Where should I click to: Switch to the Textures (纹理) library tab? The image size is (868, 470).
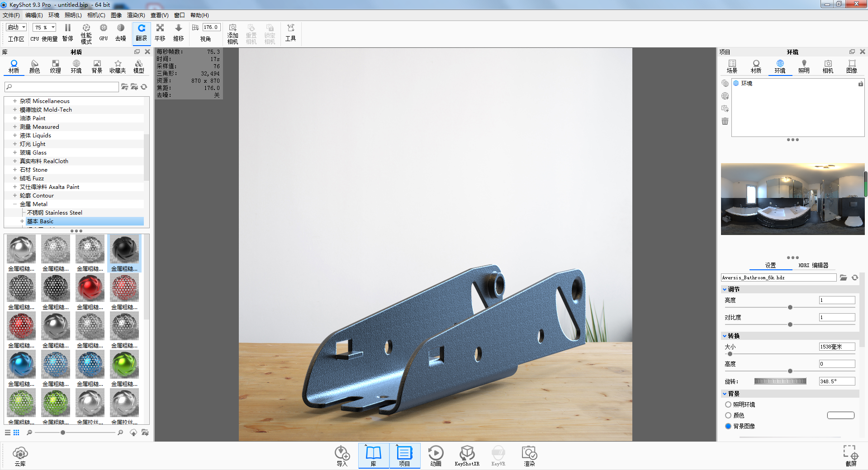[56, 66]
